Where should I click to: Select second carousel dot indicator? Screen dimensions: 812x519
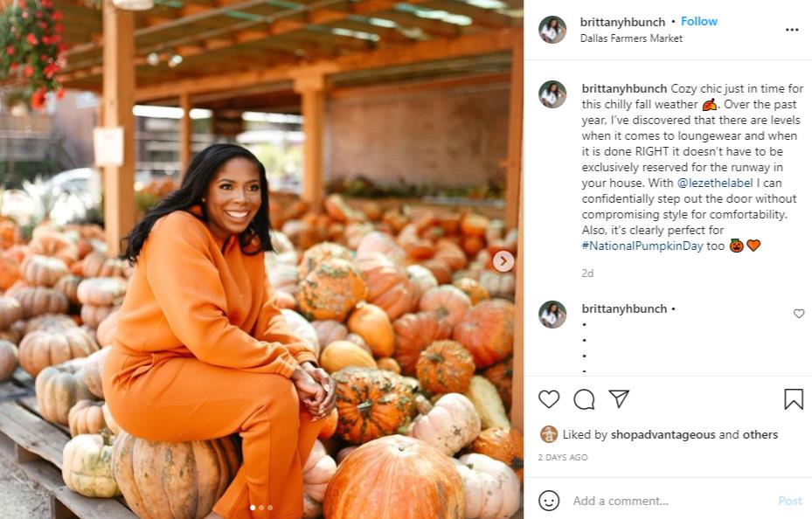click(x=261, y=508)
